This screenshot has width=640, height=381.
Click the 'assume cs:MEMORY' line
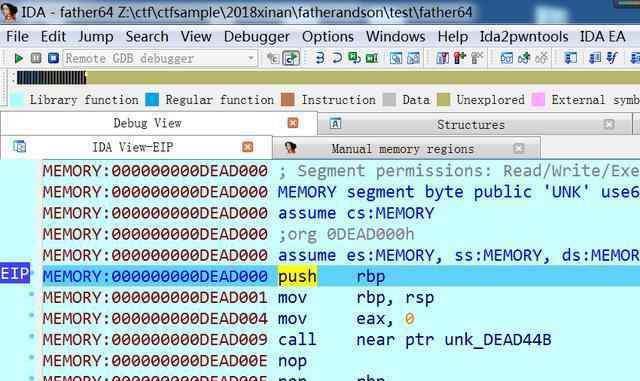tap(356, 213)
